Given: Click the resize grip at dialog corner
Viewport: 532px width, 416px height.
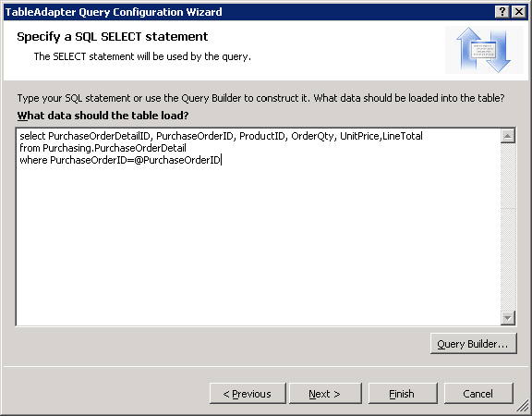Looking at the screenshot, I should [x=523, y=407].
